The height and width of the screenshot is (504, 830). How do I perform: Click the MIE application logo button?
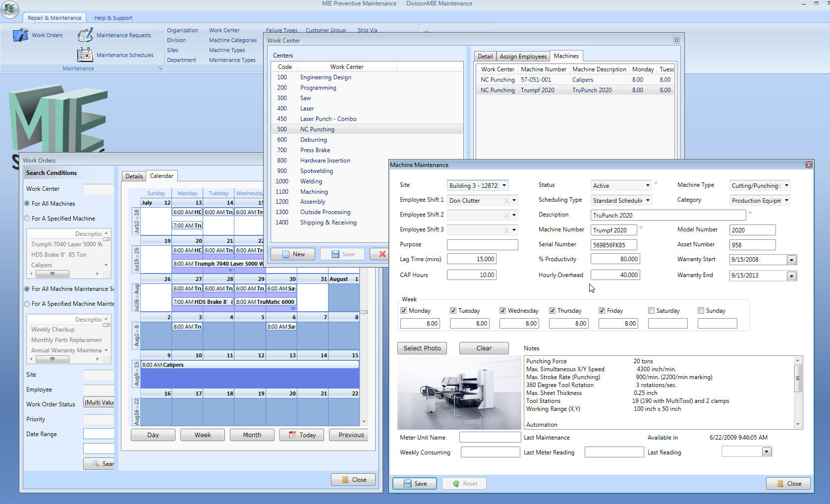tap(9, 9)
